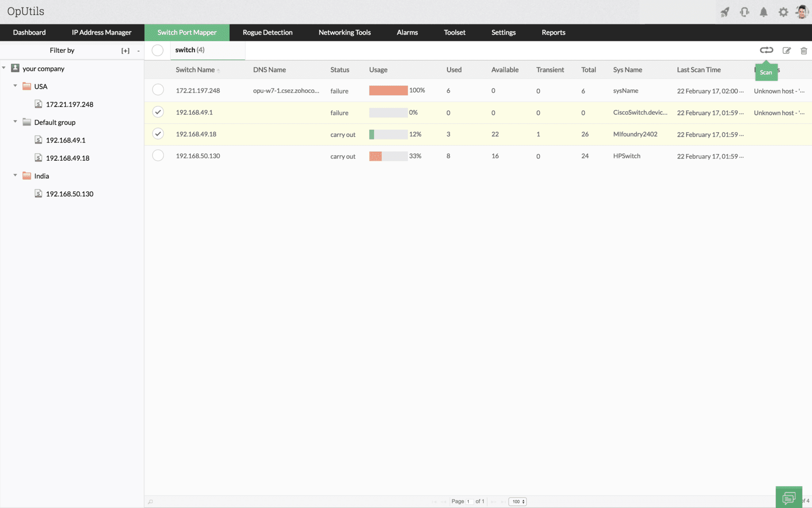This screenshot has width=812, height=508.
Task: Open the notifications bell icon
Action: pyautogui.click(x=763, y=12)
